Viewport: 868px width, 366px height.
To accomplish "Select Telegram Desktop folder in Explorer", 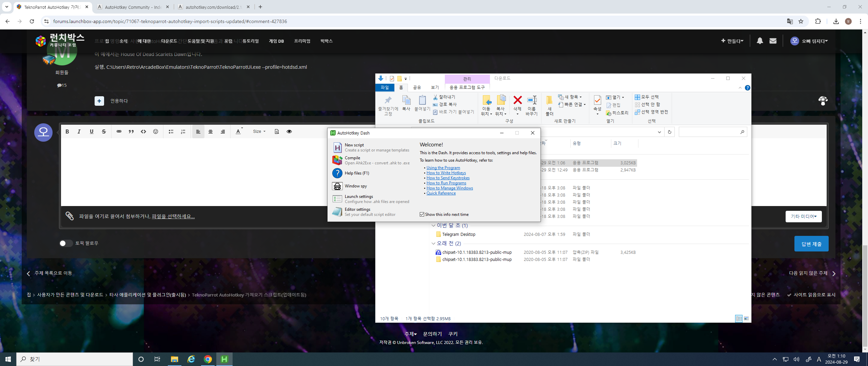I will tap(458, 235).
